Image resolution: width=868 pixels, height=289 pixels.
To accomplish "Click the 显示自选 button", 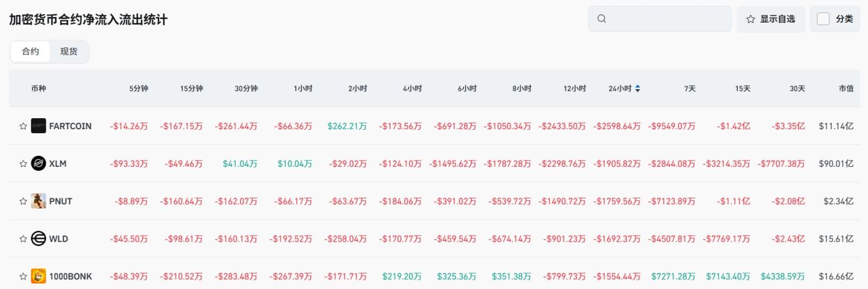I will [770, 19].
